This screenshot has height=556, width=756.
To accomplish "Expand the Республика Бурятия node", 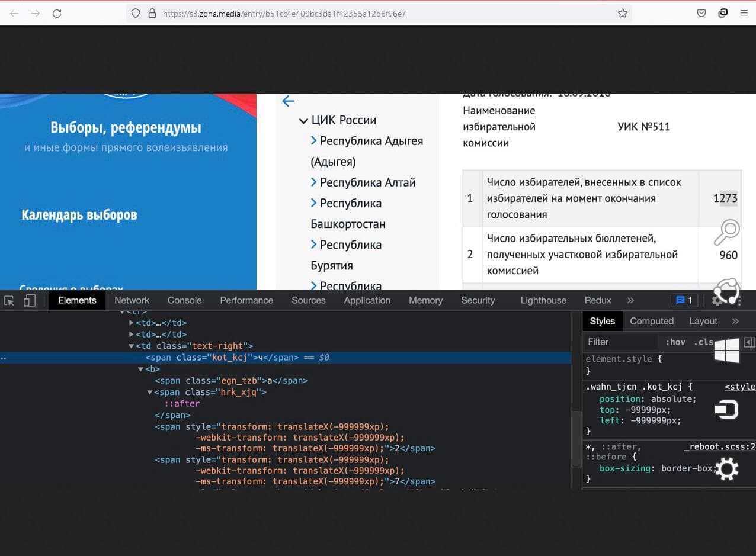I will pyautogui.click(x=314, y=245).
